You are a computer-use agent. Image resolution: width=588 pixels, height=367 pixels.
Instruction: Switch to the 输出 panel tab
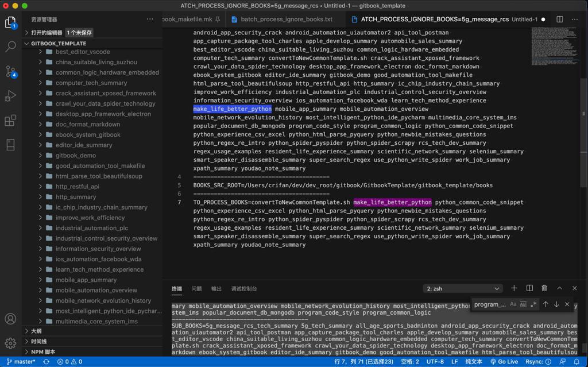(x=216, y=288)
